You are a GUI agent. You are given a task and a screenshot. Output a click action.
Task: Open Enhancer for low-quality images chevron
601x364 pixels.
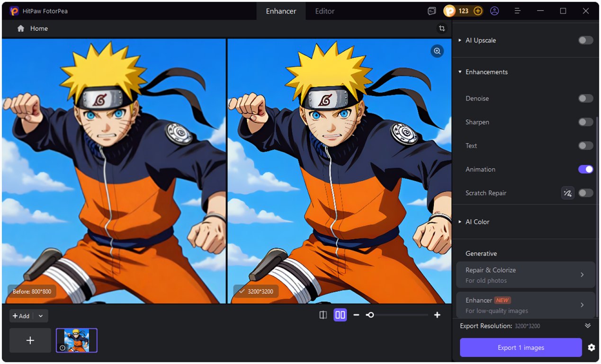click(x=582, y=305)
